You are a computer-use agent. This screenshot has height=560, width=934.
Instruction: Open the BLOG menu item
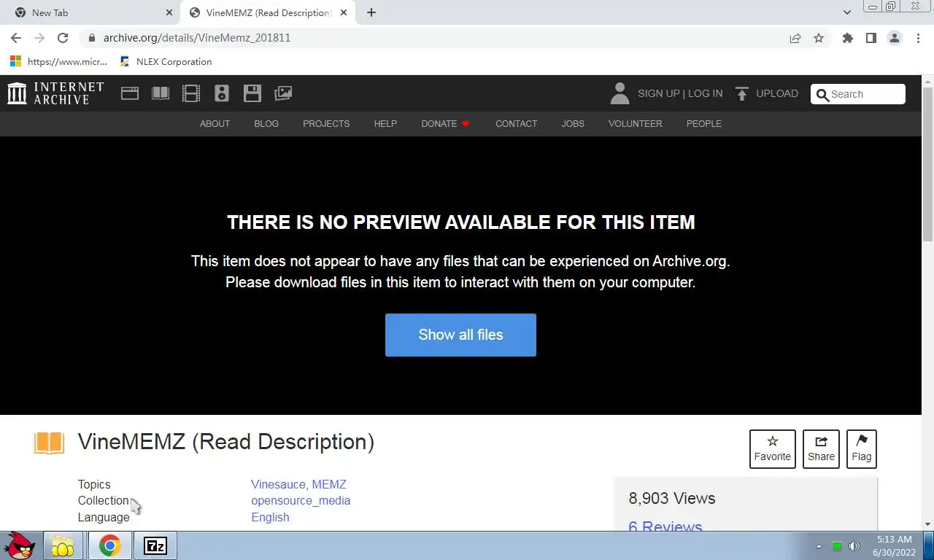266,124
